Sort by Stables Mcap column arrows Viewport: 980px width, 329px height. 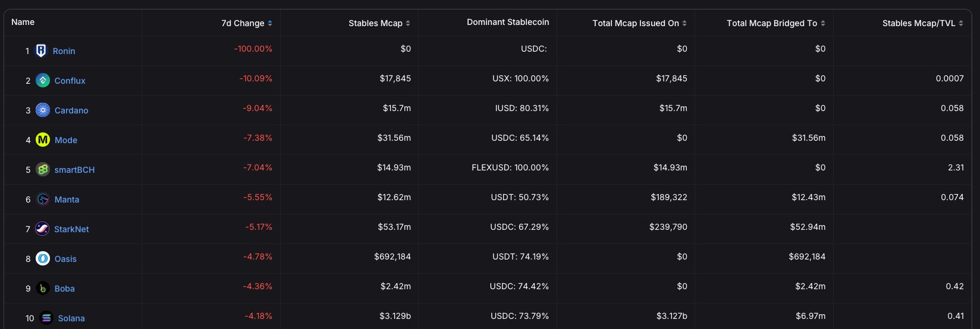(x=408, y=23)
